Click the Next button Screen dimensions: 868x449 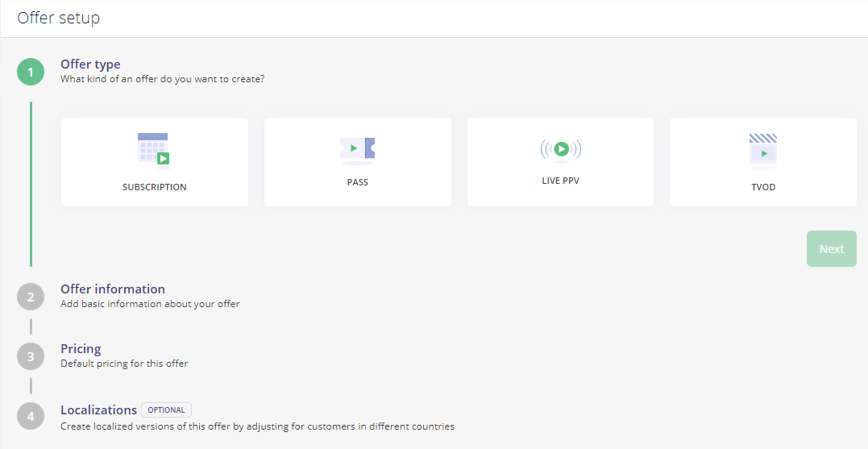point(832,248)
